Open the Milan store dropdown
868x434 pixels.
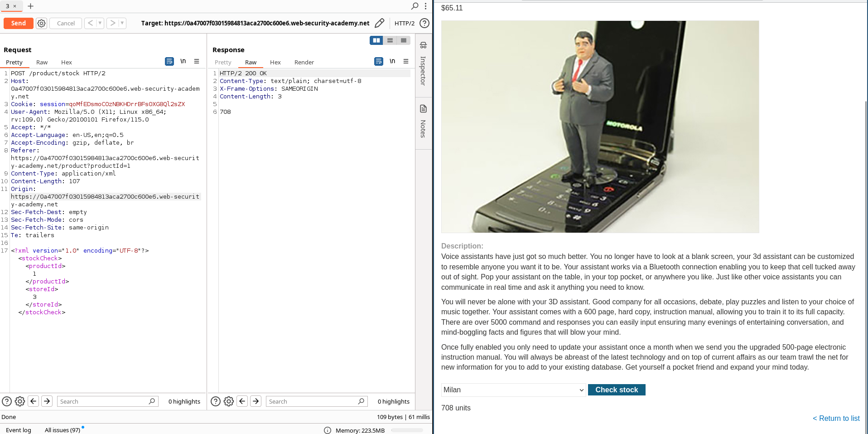[x=514, y=390]
